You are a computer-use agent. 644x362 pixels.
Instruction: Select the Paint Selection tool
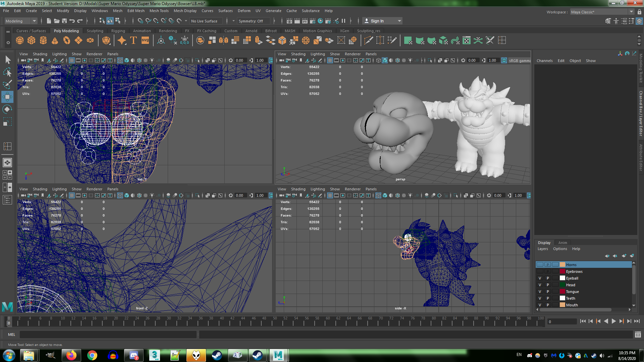7,84
